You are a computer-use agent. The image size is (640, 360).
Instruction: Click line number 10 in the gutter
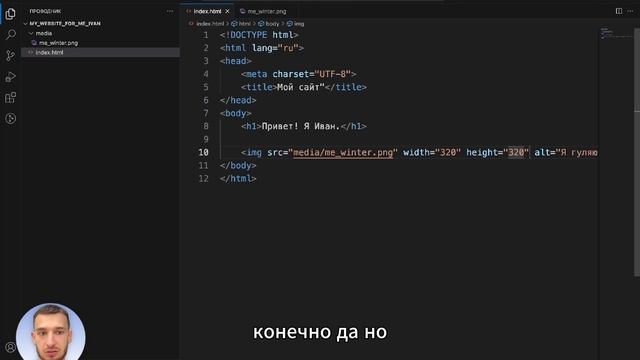click(x=203, y=152)
